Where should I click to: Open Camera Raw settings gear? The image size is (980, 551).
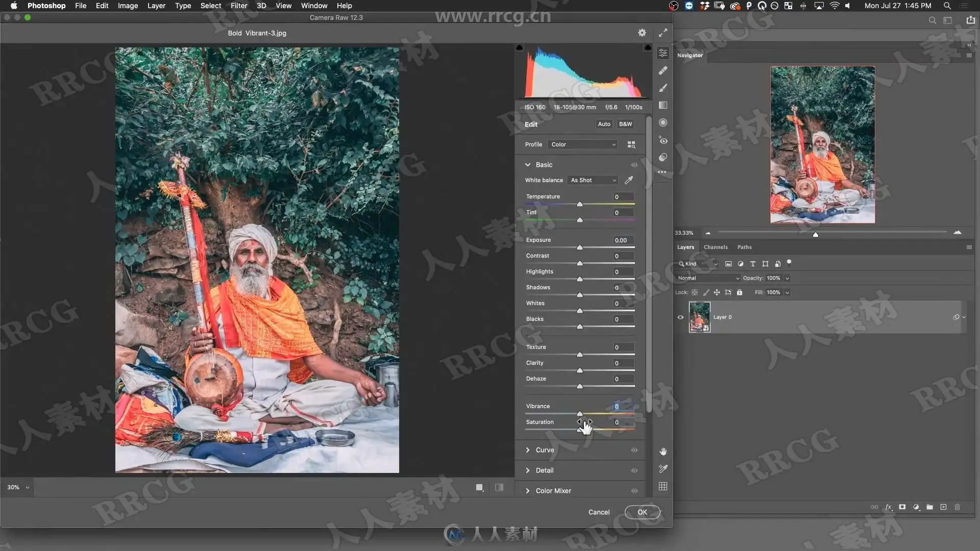click(x=642, y=33)
